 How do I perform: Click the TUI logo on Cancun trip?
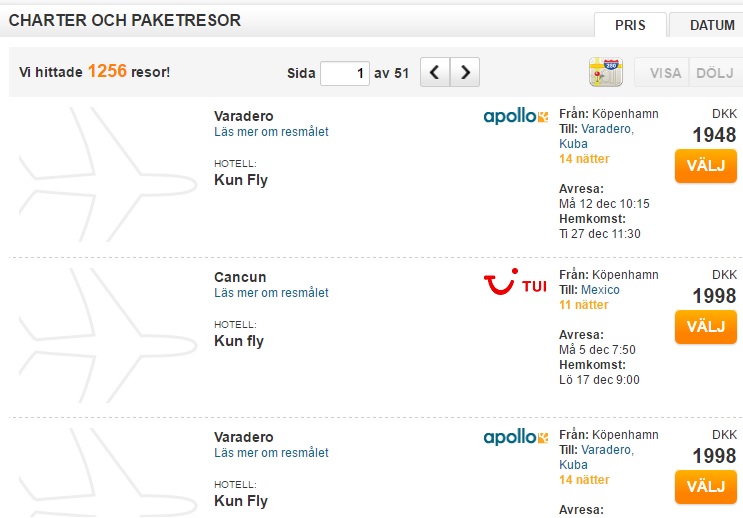(x=515, y=282)
